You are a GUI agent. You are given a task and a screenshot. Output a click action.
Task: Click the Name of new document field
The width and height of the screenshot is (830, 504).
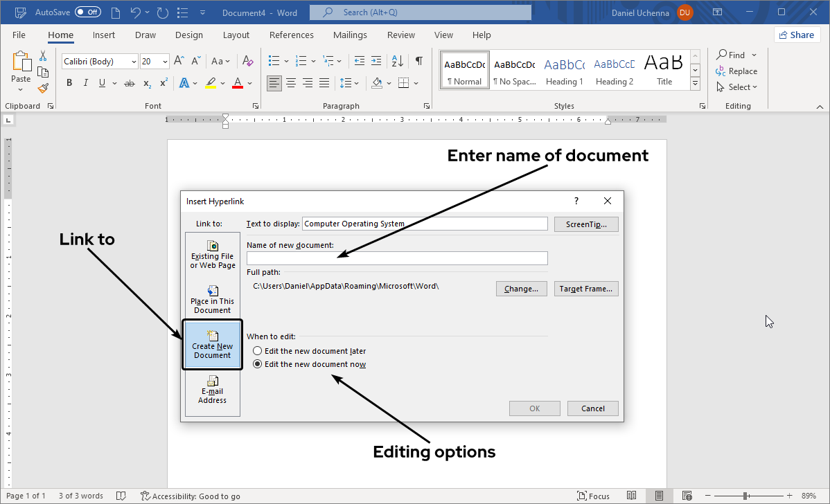click(397, 258)
